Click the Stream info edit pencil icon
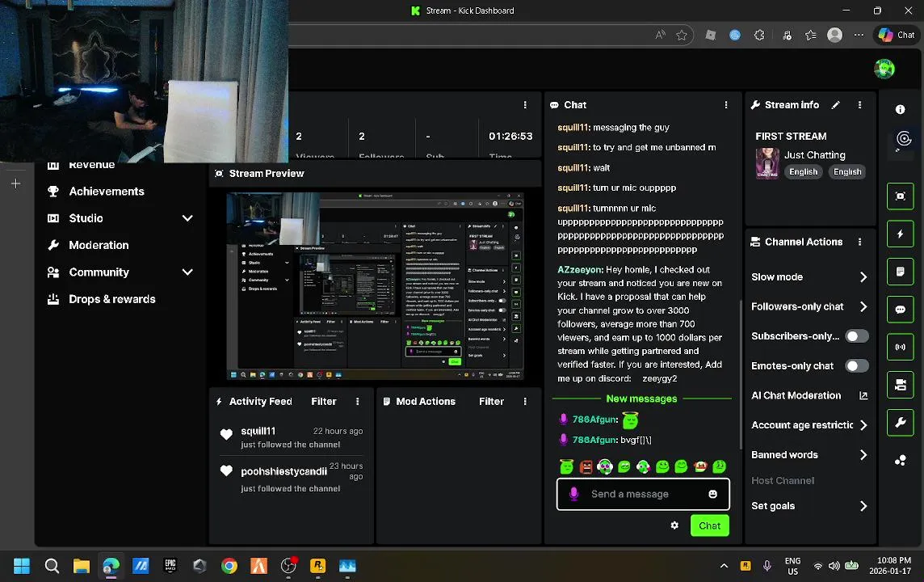 click(x=835, y=105)
